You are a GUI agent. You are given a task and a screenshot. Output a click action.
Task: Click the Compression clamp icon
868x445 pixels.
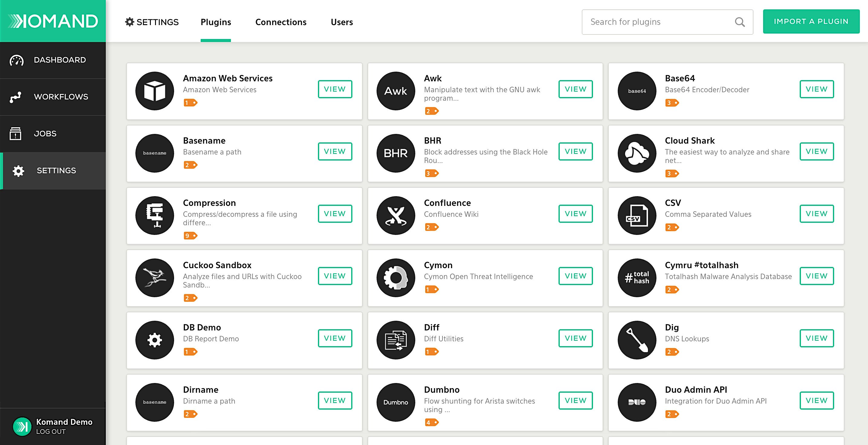click(x=155, y=216)
